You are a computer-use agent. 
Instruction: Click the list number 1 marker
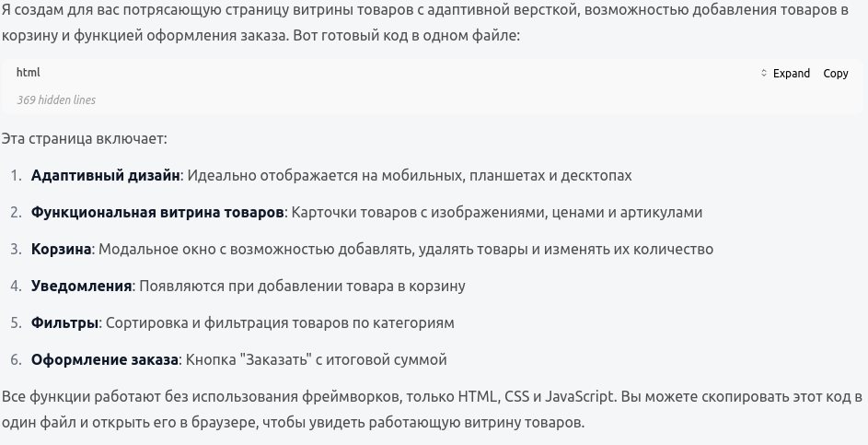16,175
